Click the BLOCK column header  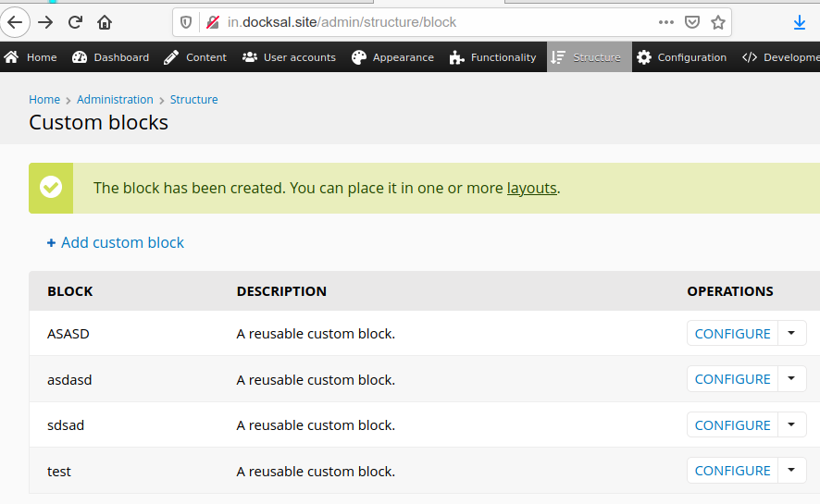point(70,291)
